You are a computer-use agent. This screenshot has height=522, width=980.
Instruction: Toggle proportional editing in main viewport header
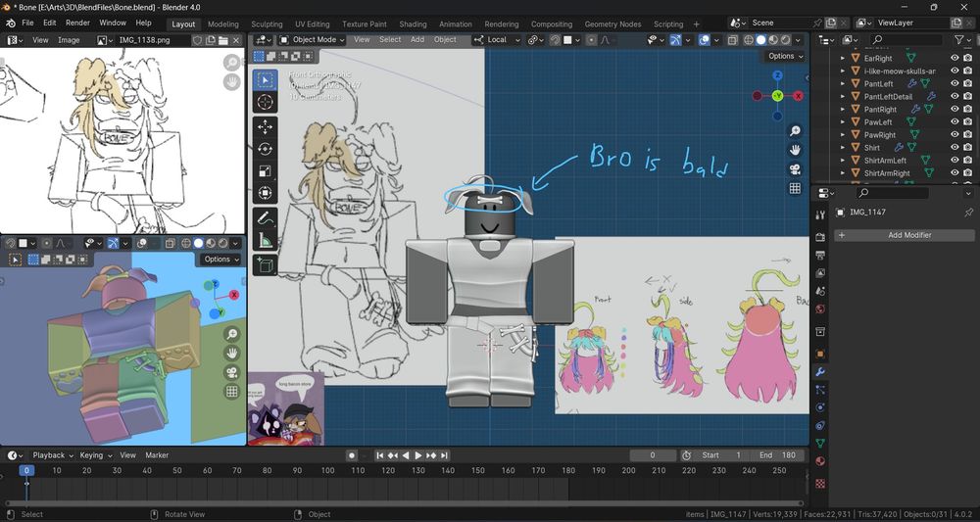[x=591, y=40]
